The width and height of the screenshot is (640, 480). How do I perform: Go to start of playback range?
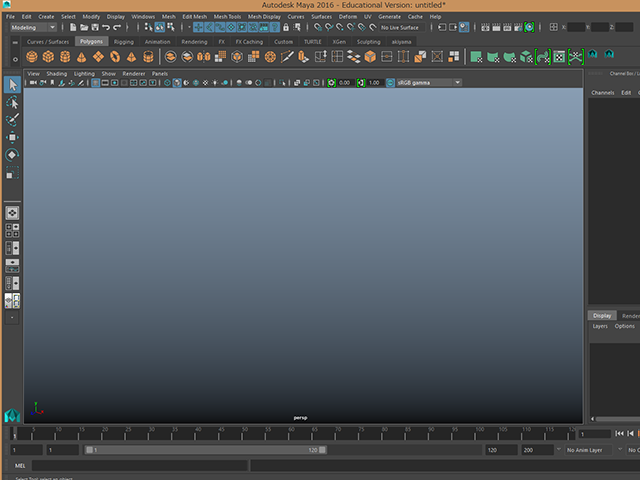[619, 433]
